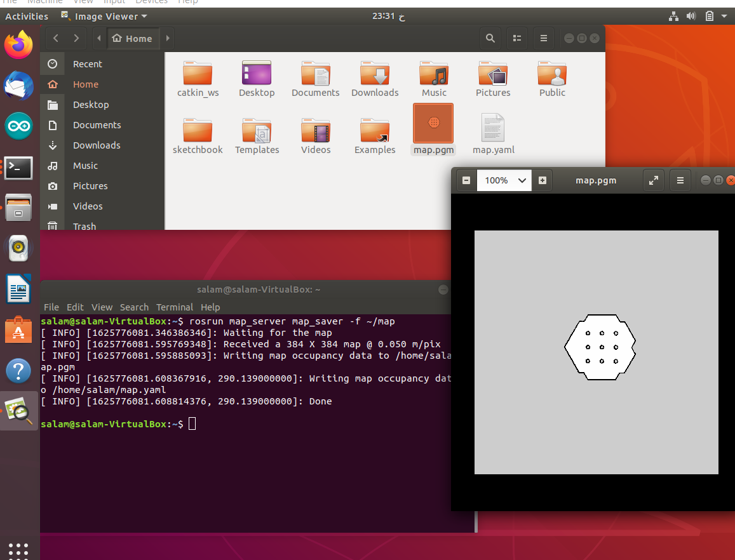The height and width of the screenshot is (560, 735).
Task: Click the network icon in the top bar
Action: click(673, 16)
